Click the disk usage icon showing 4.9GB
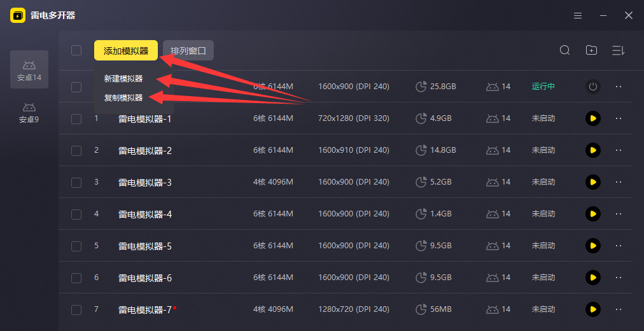644x331 pixels. pyautogui.click(x=421, y=118)
